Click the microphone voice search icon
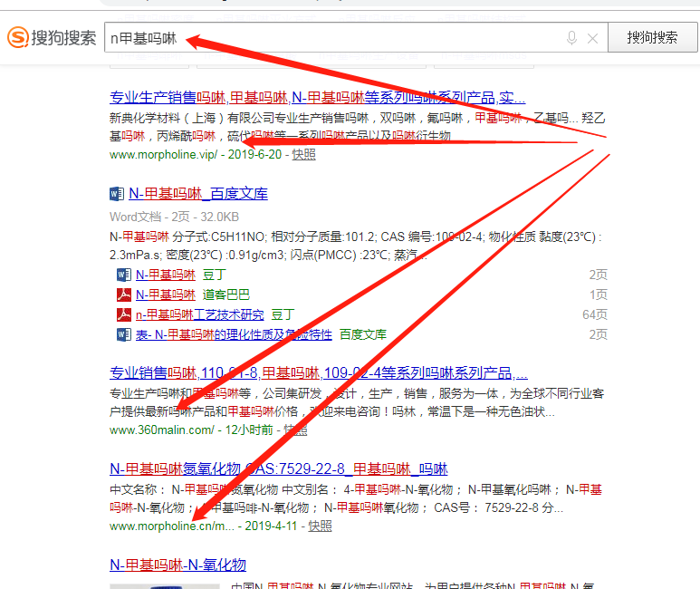Image resolution: width=700 pixels, height=589 pixels. (571, 38)
